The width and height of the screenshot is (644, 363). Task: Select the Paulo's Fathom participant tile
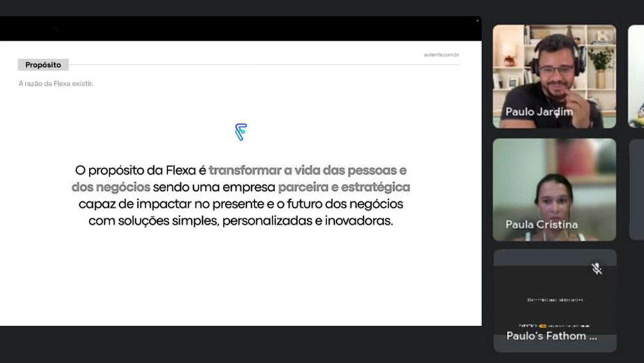coord(555,300)
